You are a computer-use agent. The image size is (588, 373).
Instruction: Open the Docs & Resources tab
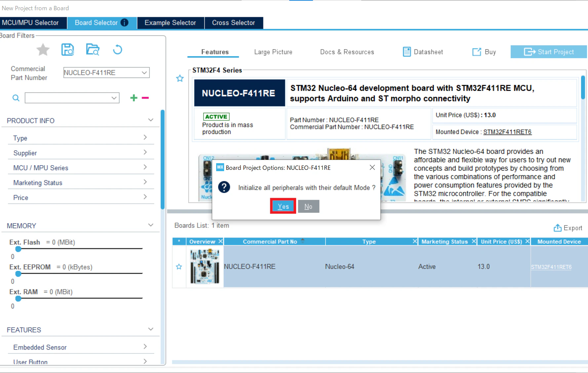pos(347,52)
